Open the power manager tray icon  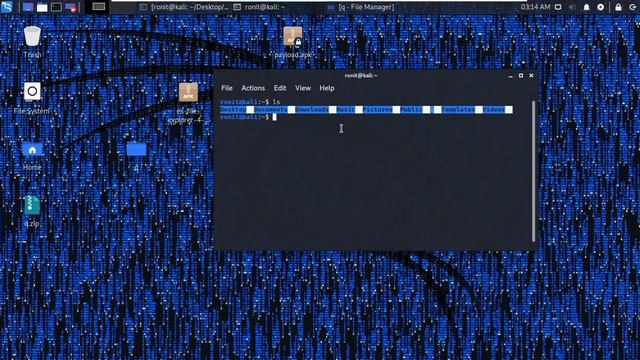(600, 7)
